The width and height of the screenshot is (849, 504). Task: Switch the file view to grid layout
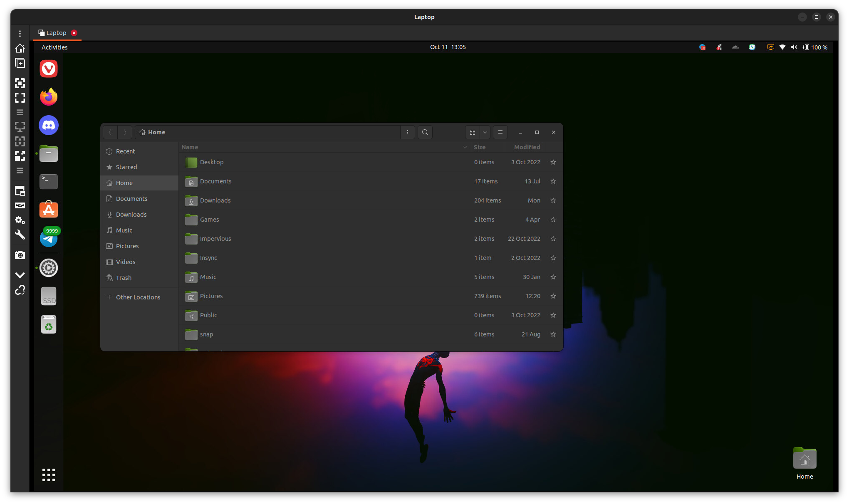click(x=472, y=132)
